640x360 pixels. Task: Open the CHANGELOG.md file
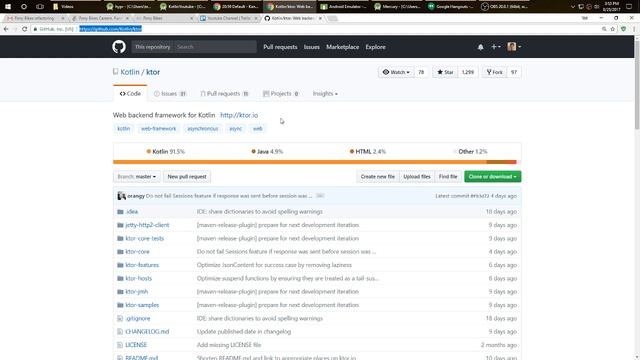tap(147, 332)
